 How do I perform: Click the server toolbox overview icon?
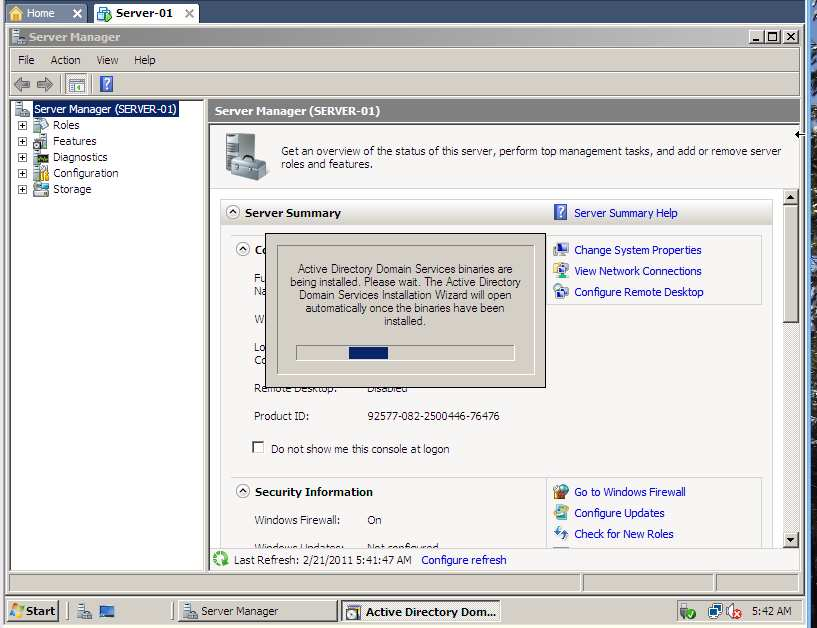pos(246,156)
